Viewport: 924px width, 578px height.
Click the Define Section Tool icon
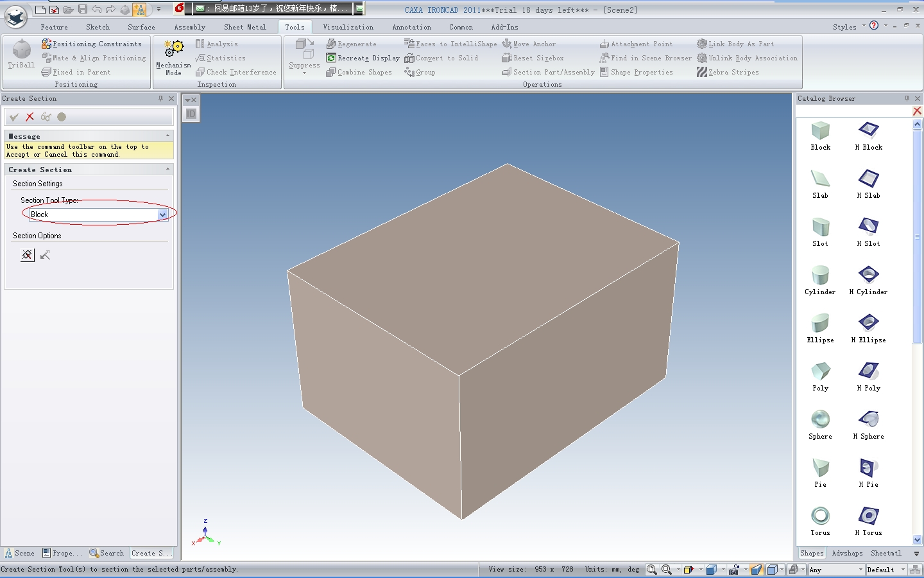[27, 255]
